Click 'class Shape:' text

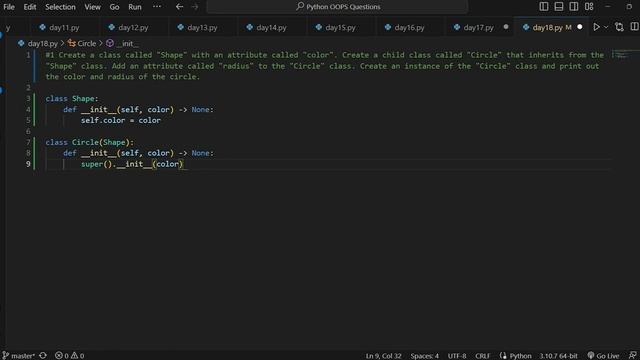point(72,98)
